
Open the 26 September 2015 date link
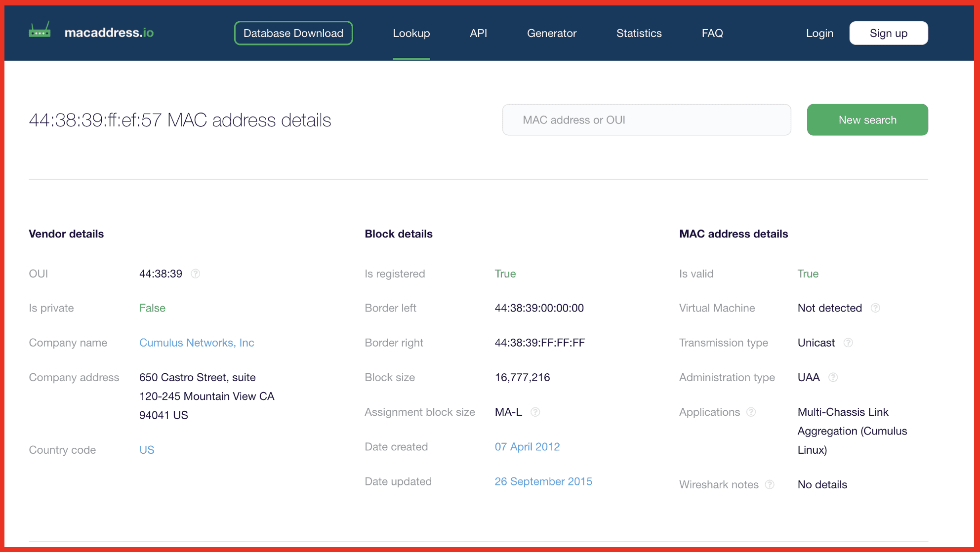tap(543, 481)
